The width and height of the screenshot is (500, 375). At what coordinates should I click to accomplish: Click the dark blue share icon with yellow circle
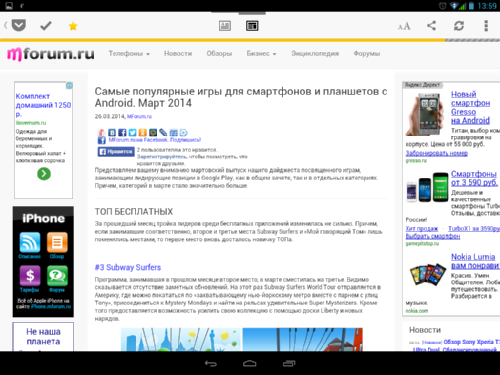pyautogui.click(x=153, y=133)
